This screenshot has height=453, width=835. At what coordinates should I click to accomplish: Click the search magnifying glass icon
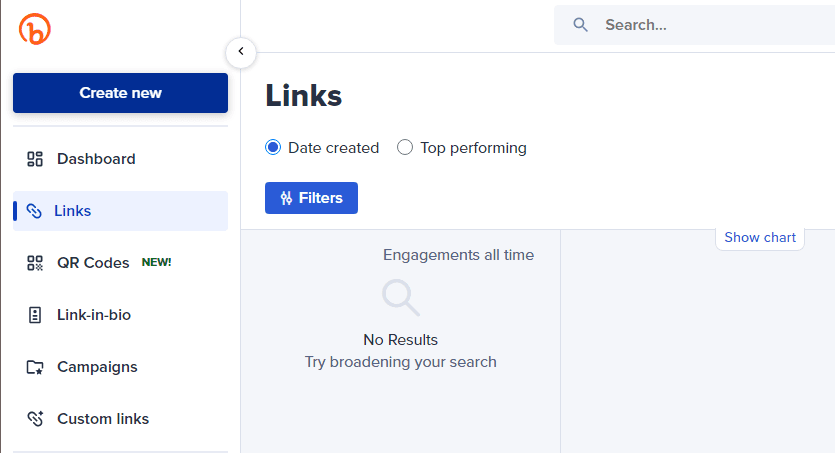tap(580, 25)
